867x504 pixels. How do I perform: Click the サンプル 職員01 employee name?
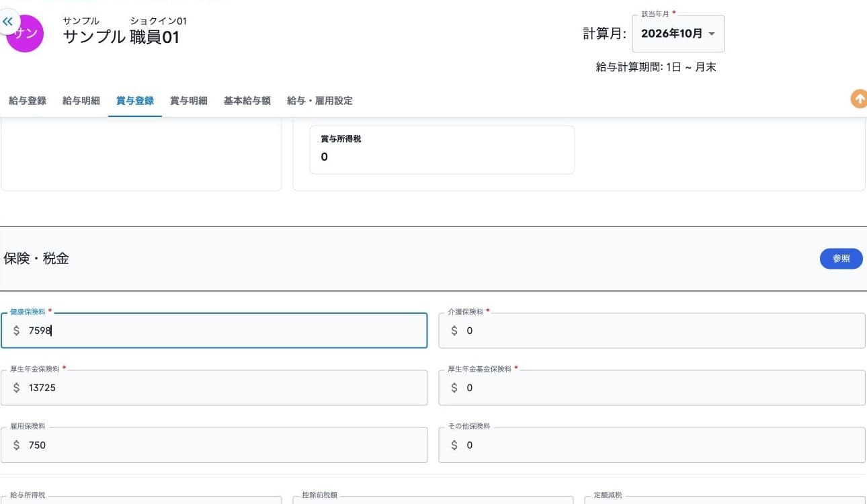point(122,37)
